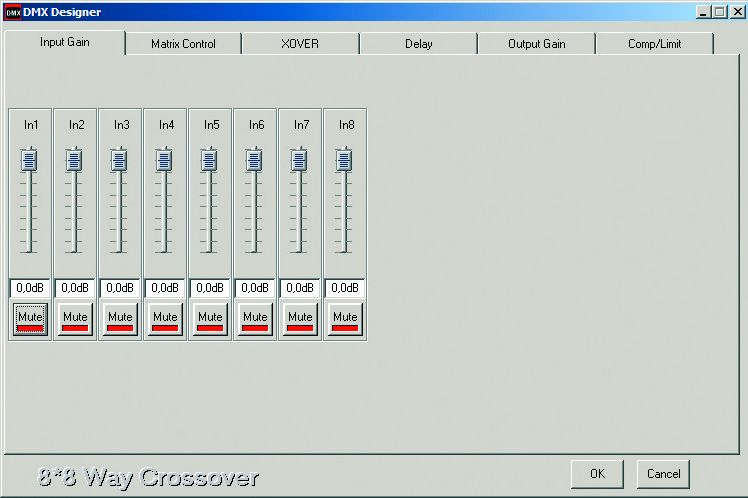Mute the In7 input
Screen dimensions: 748x498
coord(300,319)
